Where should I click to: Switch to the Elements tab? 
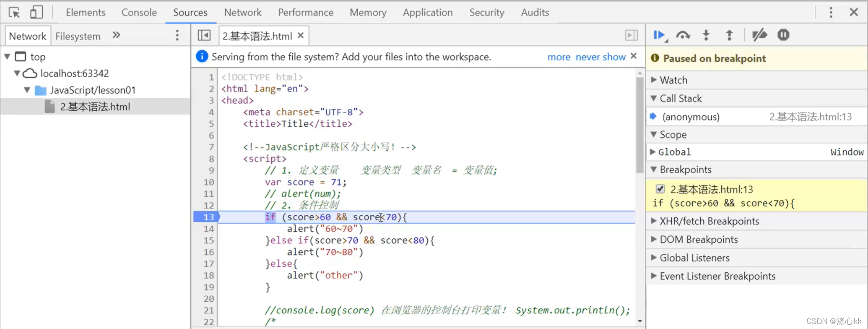(x=86, y=12)
